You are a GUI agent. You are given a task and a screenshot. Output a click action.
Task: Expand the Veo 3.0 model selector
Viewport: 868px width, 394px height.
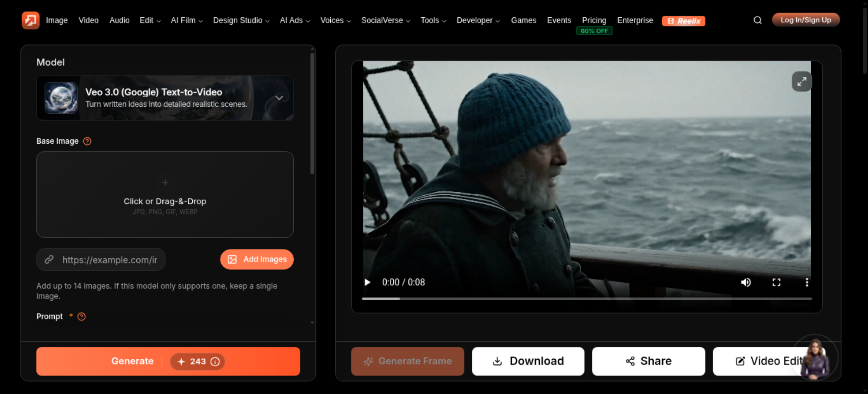click(165, 98)
